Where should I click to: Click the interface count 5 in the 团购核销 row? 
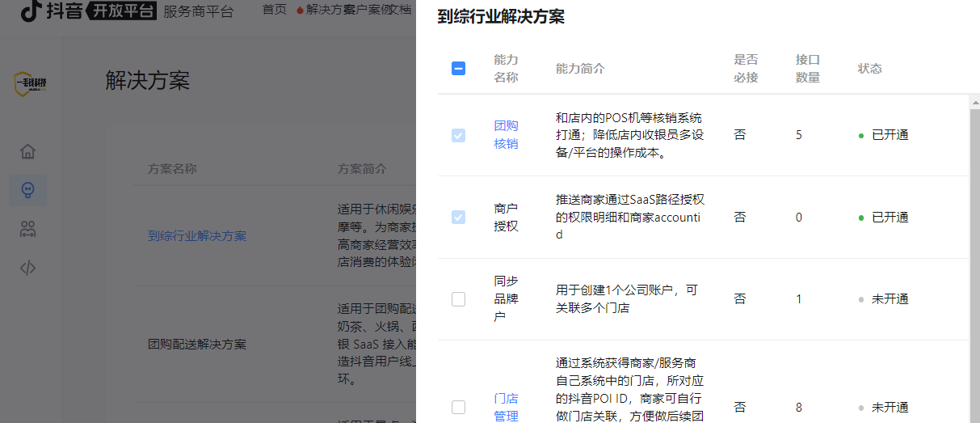[x=799, y=135]
